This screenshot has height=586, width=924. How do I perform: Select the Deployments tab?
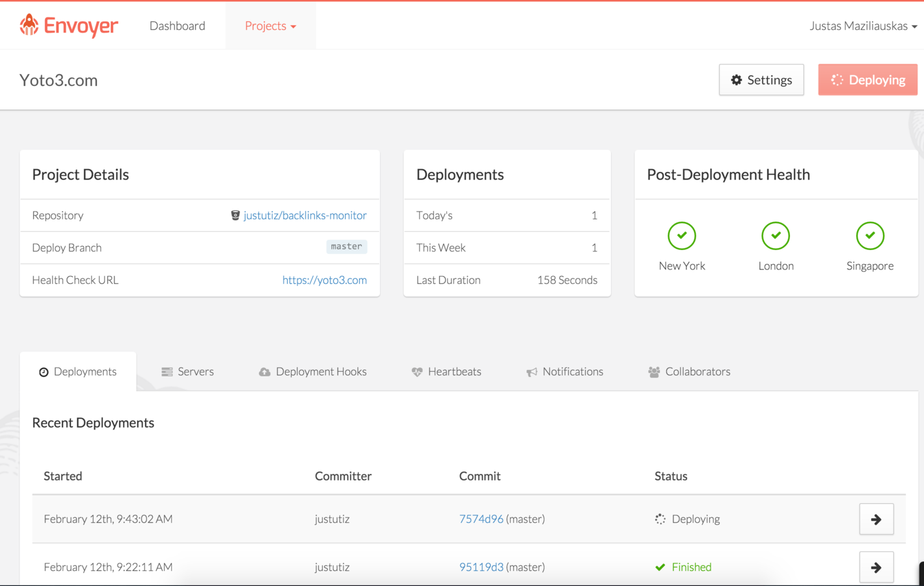(78, 371)
